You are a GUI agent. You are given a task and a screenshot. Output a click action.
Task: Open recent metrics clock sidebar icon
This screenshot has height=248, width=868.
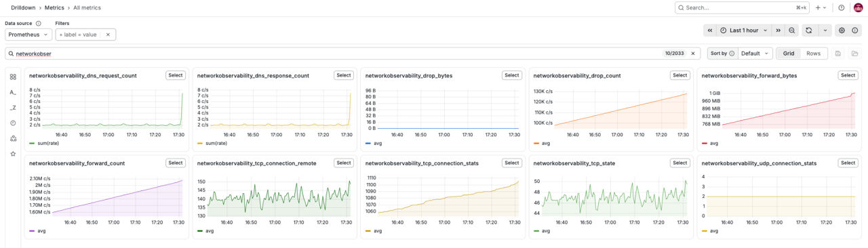pos(13,123)
